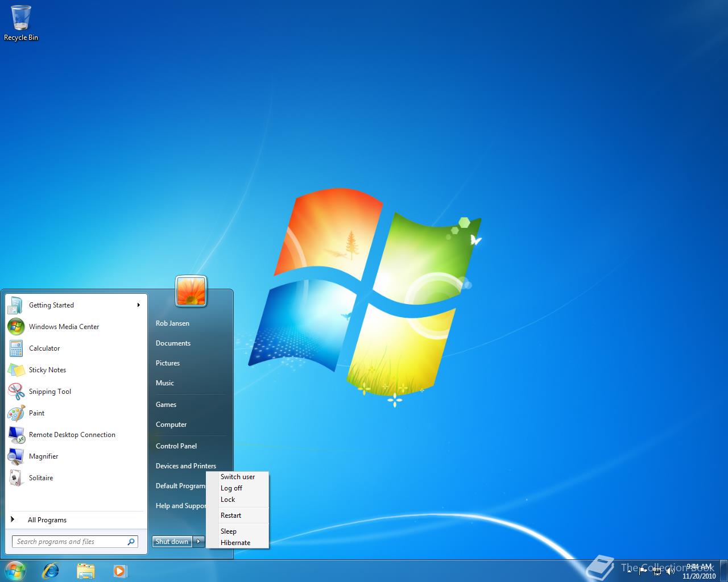Image resolution: width=728 pixels, height=582 pixels.
Task: Choose Switch user from power menu
Action: 238,477
